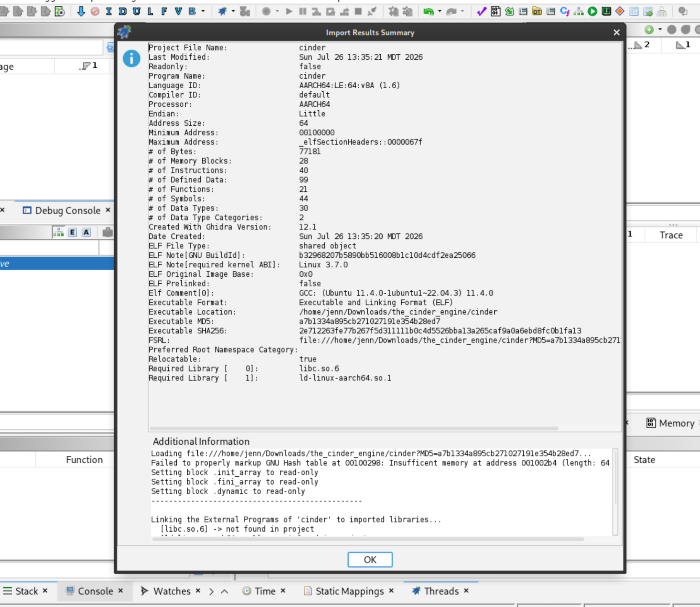Click the grey record circle toolbar icon
Viewport: 700px width, 607px height.
(266, 11)
